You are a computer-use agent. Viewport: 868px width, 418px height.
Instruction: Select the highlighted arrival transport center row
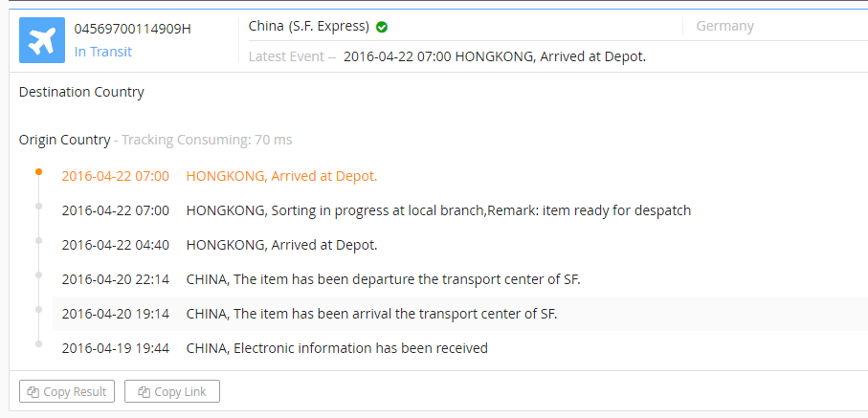(x=460, y=314)
